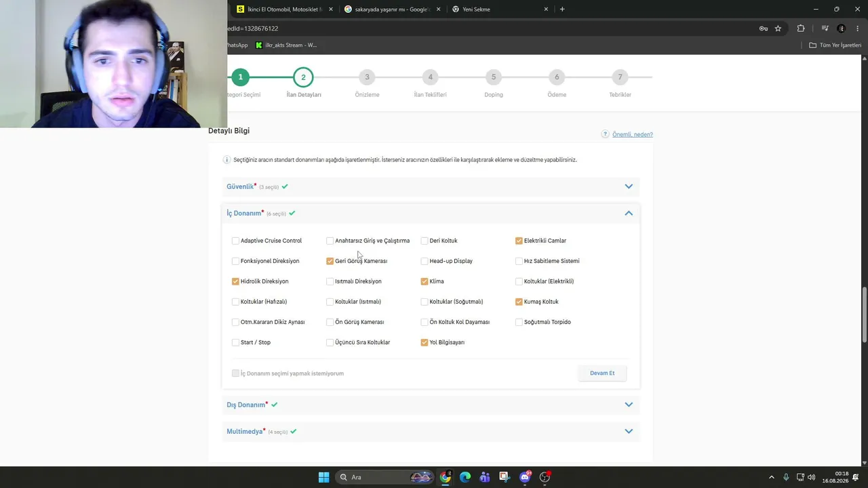Open the media controls icon in Chrome toolbar
The width and height of the screenshot is (868, 488).
[x=825, y=28]
